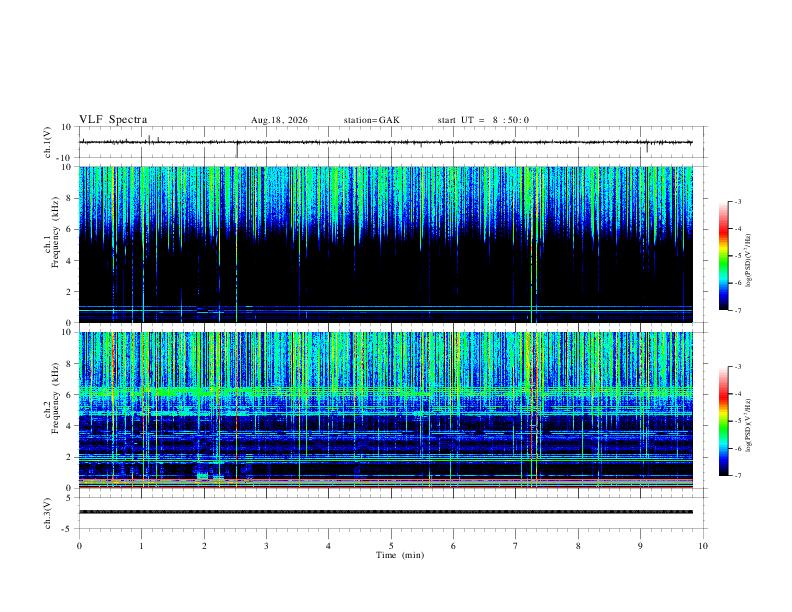This screenshot has height=612, width=792.
Task: Click the ch.1(V) axis label
Action: [48, 142]
